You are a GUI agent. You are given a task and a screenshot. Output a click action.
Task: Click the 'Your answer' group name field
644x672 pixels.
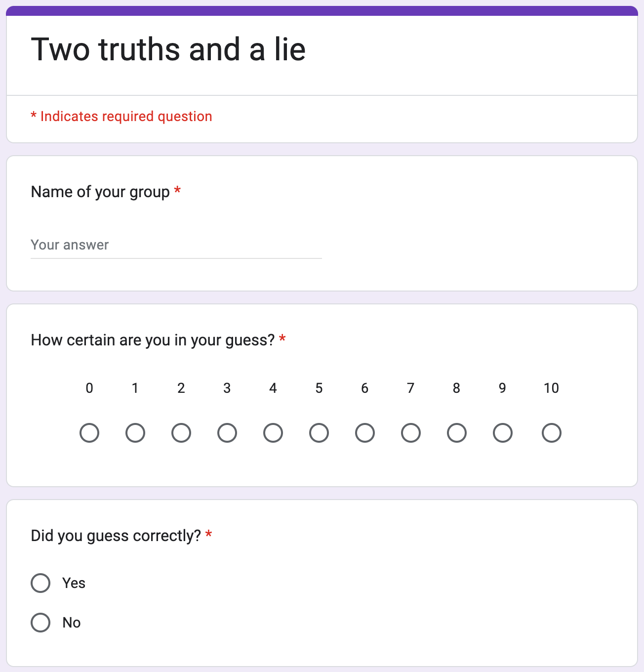tap(176, 245)
